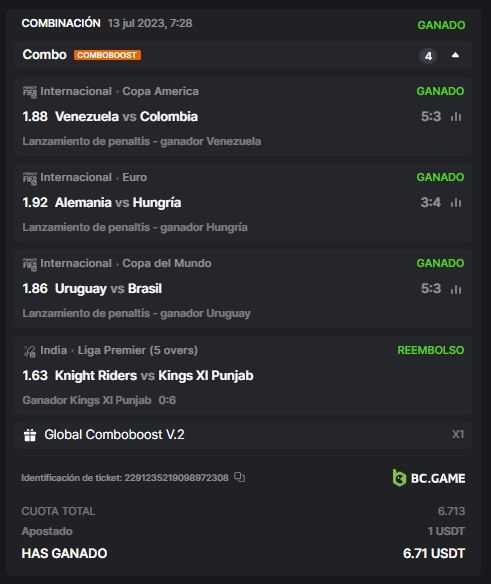
Task: Click the BC.GAME logo
Action: (x=429, y=478)
